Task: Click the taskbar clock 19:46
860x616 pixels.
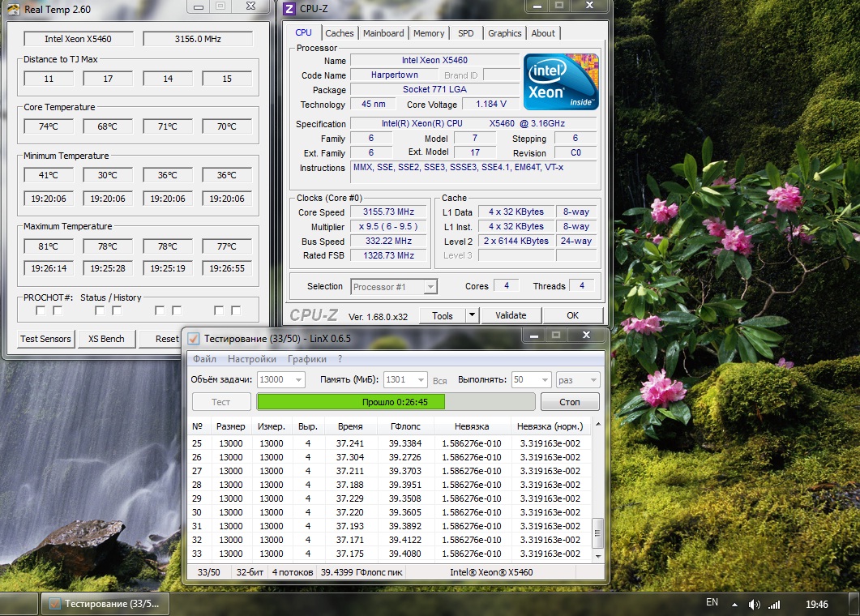Action: coord(817,605)
